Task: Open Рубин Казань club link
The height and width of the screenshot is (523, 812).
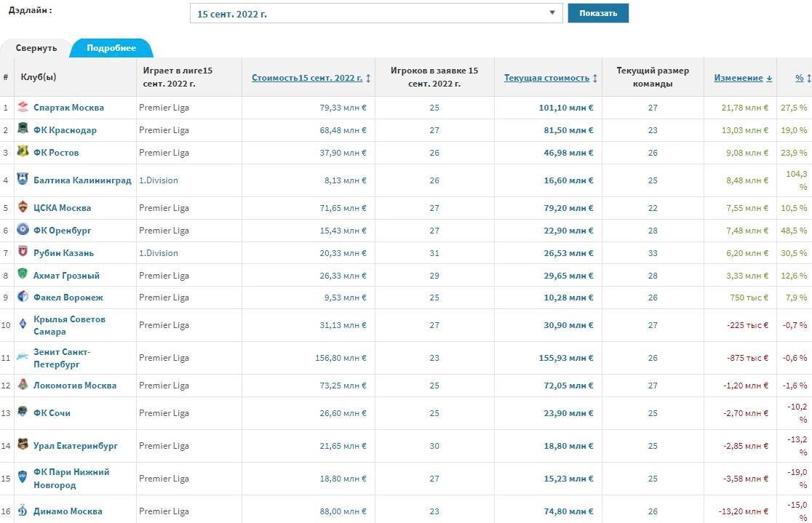Action: point(64,253)
